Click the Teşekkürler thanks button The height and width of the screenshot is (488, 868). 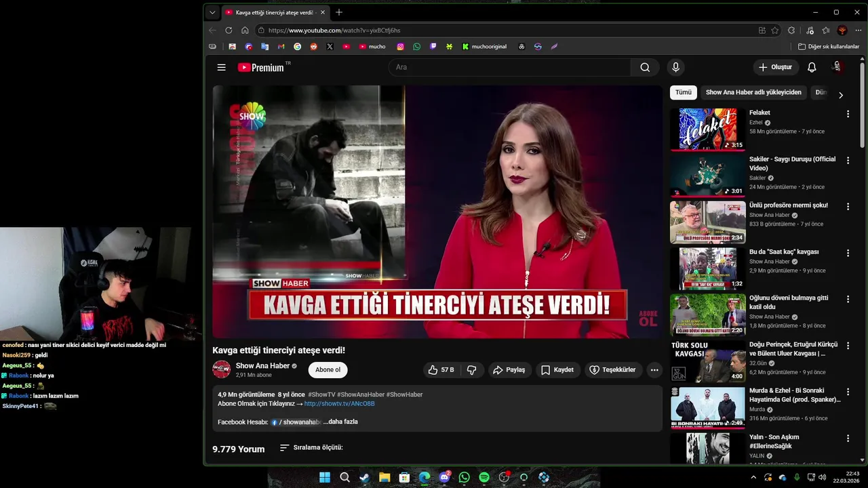(x=613, y=369)
